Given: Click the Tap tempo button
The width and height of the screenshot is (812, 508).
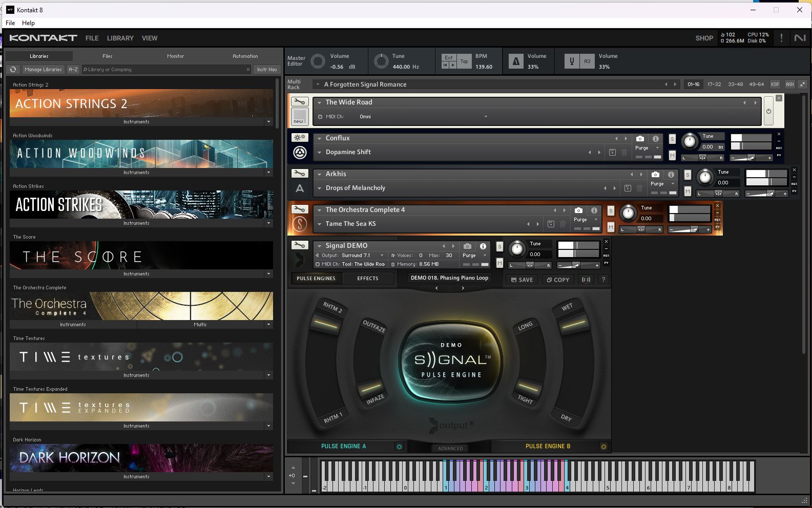Looking at the screenshot, I should click(464, 61).
